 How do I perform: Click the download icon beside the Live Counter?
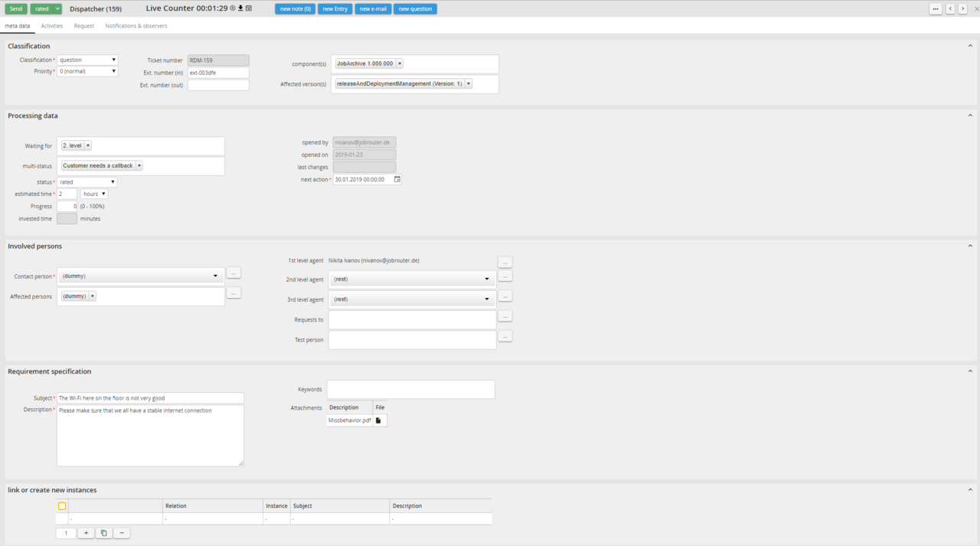point(241,8)
